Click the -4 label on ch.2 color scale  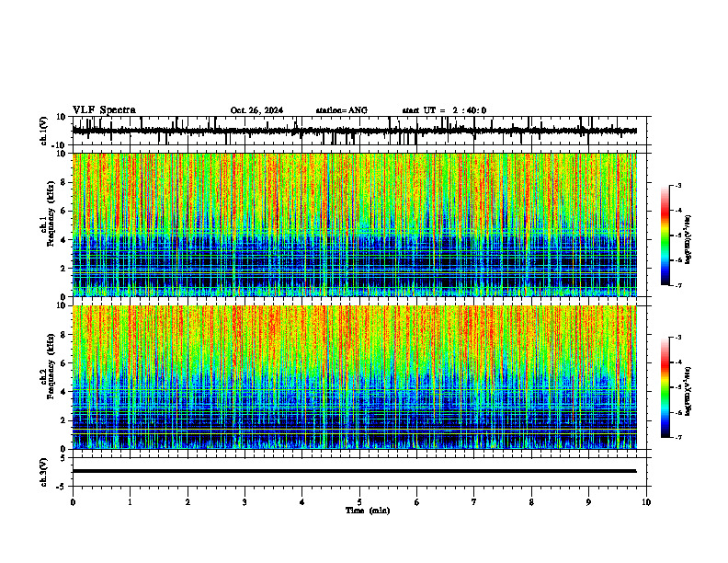coord(678,362)
